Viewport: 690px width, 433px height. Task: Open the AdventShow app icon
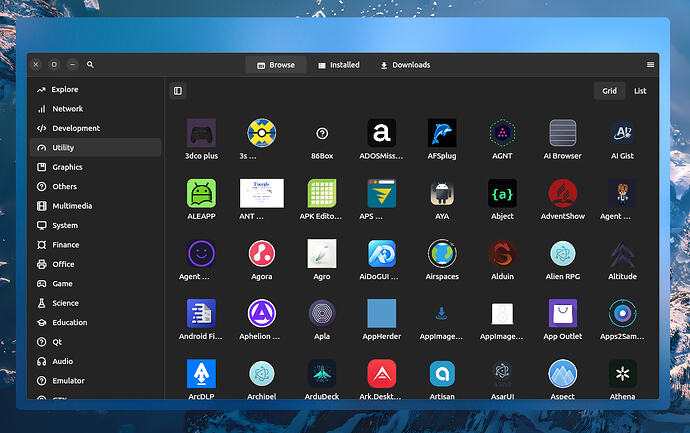562,193
